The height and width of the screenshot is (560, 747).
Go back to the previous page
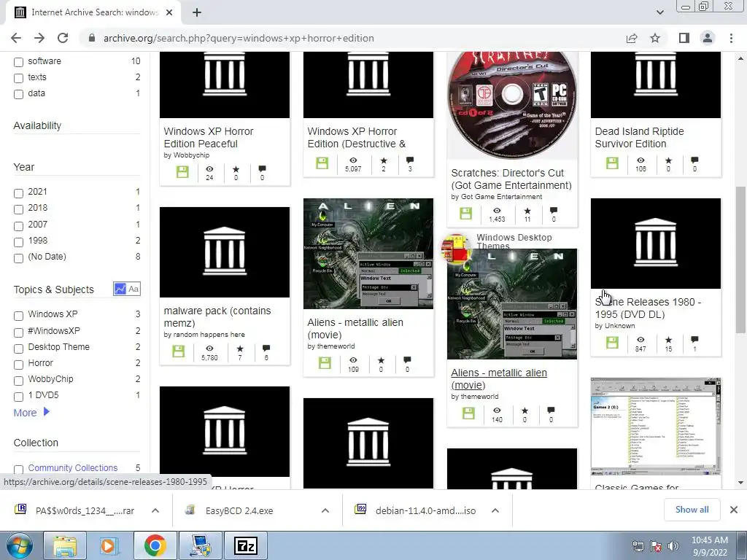16,38
